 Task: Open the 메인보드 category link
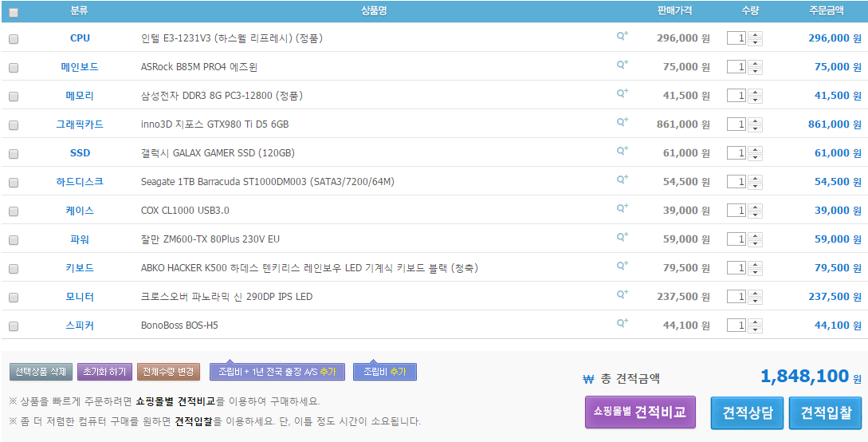[x=80, y=67]
